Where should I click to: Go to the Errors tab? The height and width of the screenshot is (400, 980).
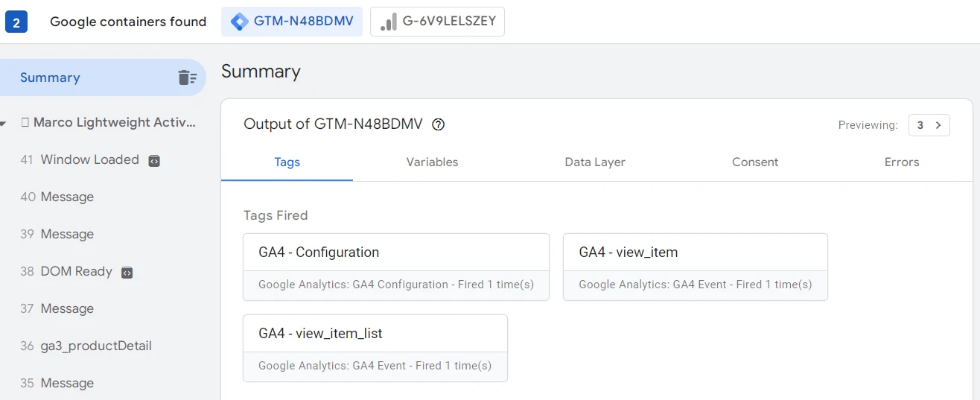tap(902, 162)
